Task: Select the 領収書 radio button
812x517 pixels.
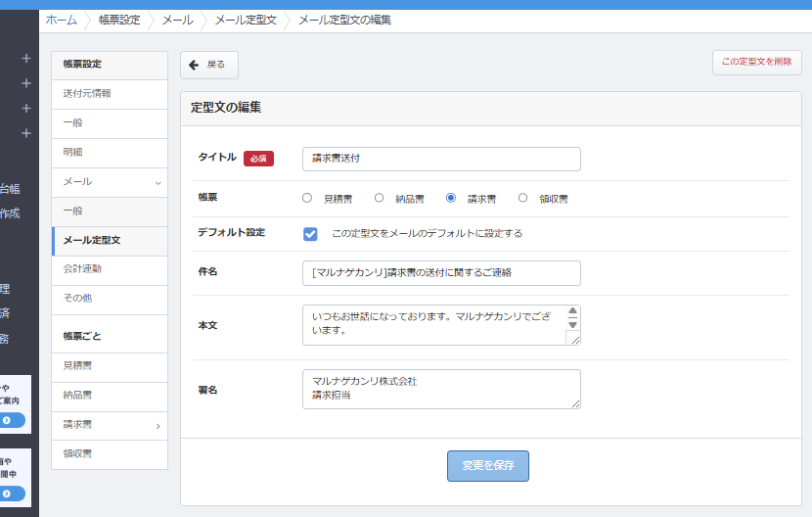Action: click(522, 198)
